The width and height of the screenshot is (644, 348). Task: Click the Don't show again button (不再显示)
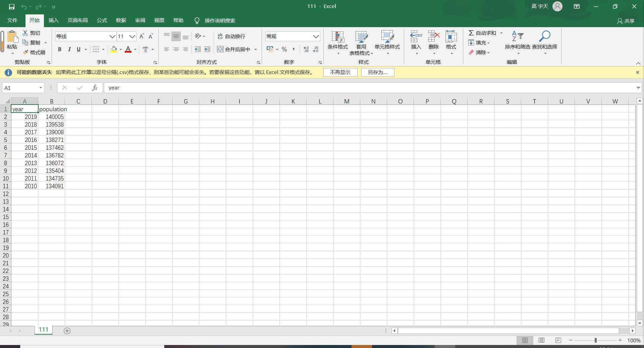[x=340, y=72]
